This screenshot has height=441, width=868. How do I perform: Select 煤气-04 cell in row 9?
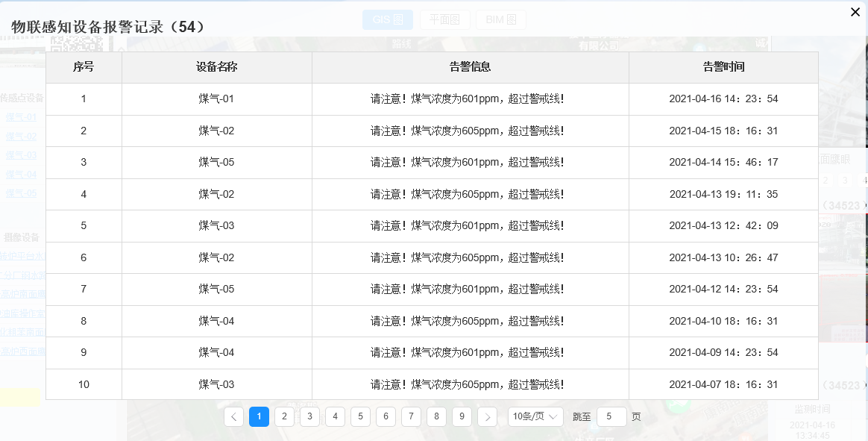pos(216,353)
